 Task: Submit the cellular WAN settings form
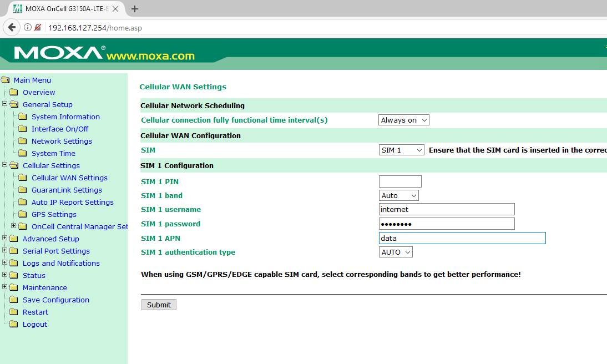point(159,305)
